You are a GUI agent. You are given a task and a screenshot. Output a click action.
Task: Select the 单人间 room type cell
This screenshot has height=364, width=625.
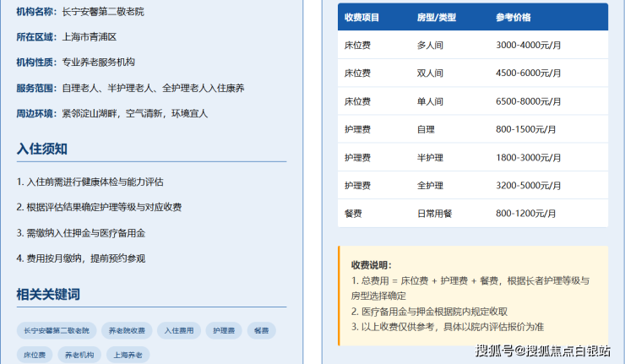[x=430, y=101]
